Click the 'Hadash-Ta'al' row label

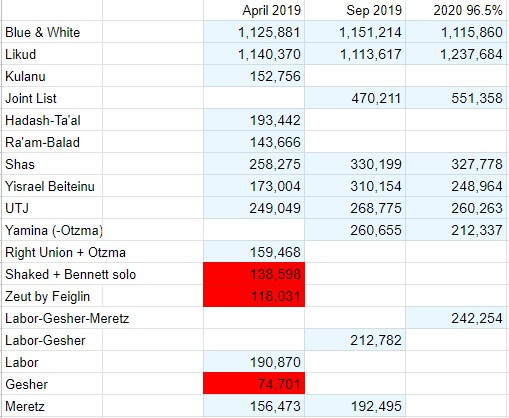(43, 120)
